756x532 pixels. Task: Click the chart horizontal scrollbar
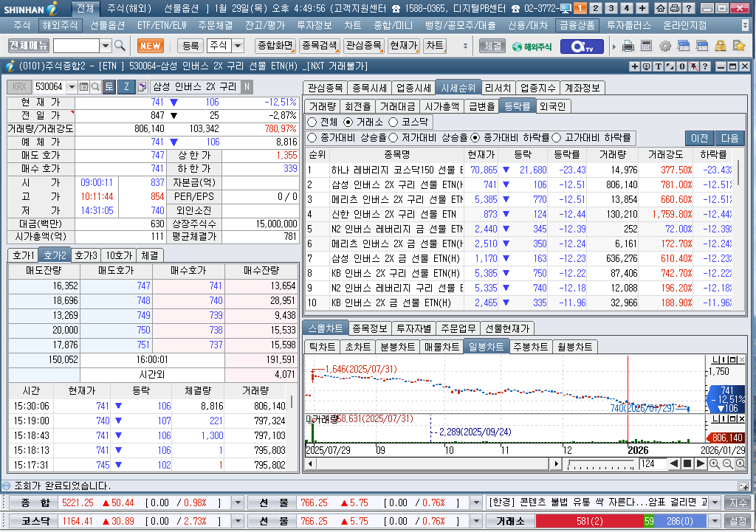[433, 464]
